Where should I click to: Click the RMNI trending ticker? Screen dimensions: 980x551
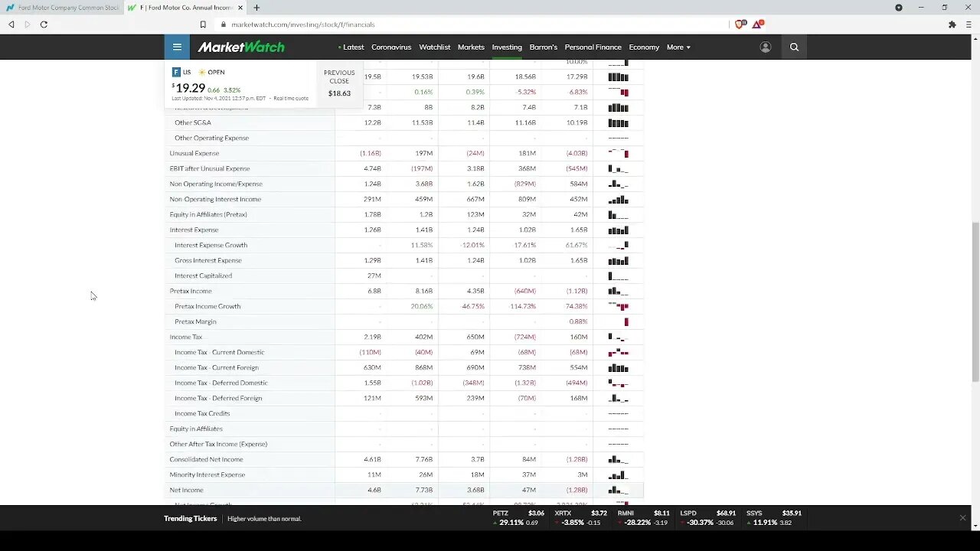pos(644,518)
